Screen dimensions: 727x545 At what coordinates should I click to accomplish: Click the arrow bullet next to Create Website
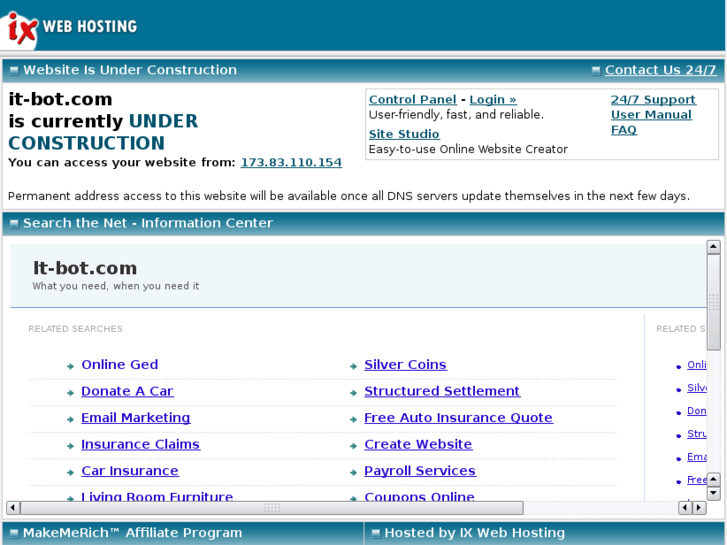tap(353, 446)
